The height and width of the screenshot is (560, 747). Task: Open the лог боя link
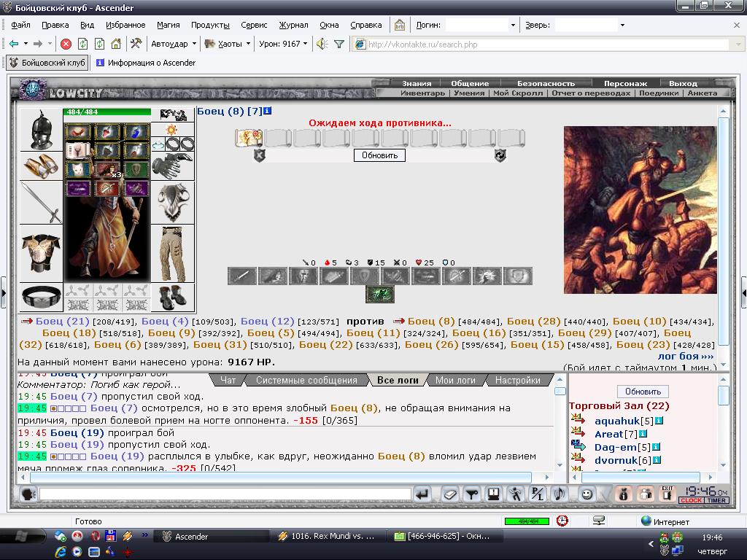tap(686, 356)
